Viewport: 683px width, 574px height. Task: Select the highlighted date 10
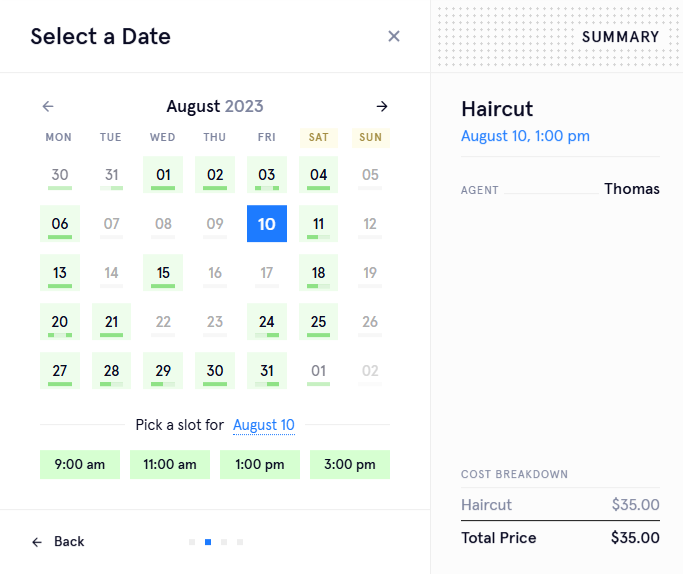267,224
